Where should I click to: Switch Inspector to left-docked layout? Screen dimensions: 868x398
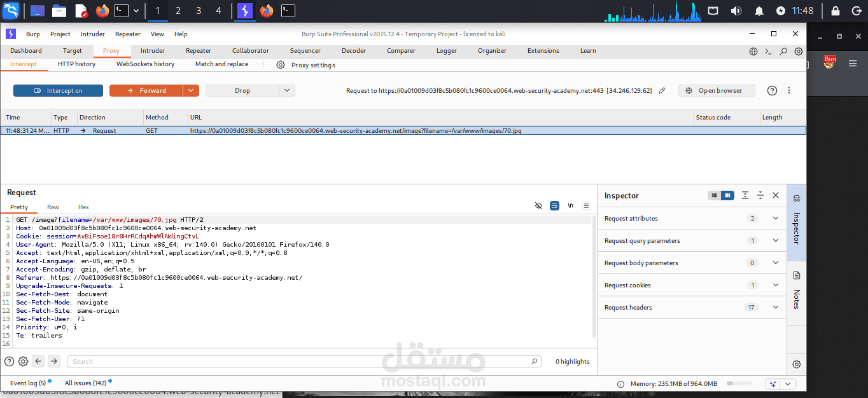tap(715, 196)
